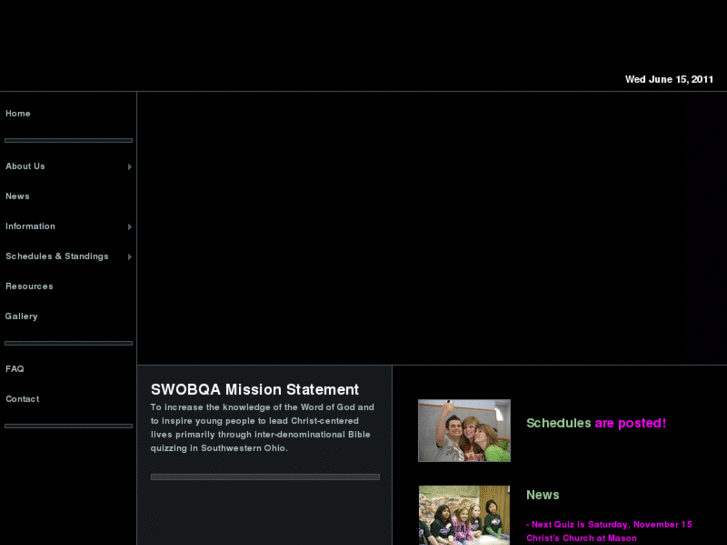Image resolution: width=727 pixels, height=545 pixels.
Task: Go to the News menu item
Action: [17, 196]
